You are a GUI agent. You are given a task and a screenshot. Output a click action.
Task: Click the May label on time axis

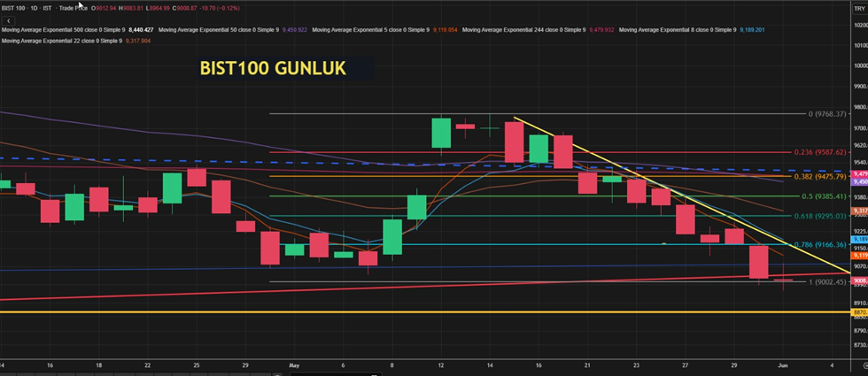pos(295,364)
